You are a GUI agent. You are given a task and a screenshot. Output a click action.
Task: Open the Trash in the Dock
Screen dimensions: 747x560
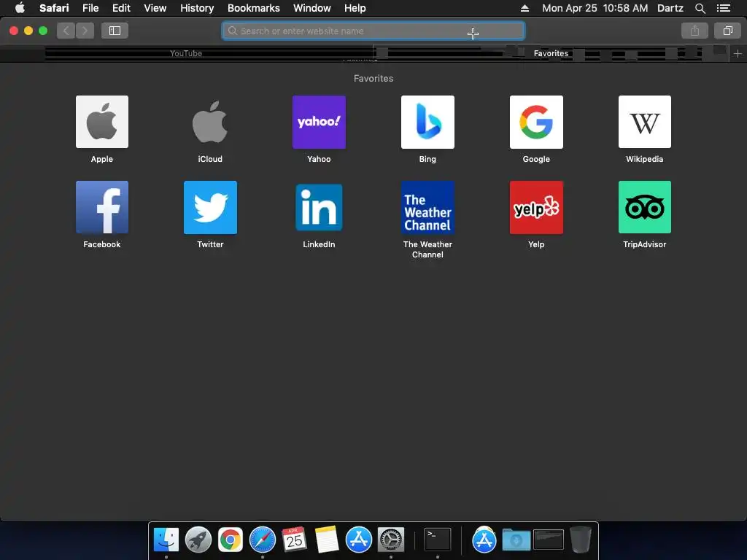[581, 540]
